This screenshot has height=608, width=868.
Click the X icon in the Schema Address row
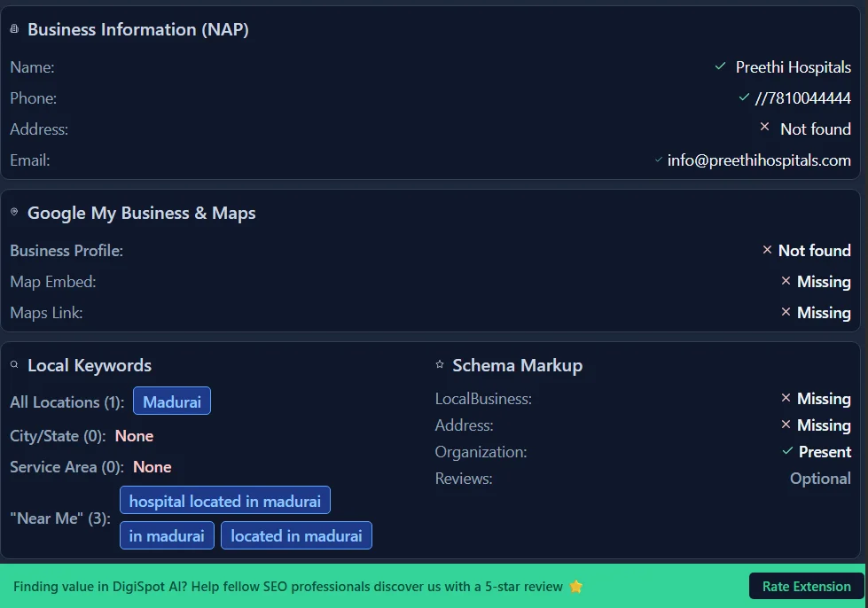pyautogui.click(x=786, y=425)
